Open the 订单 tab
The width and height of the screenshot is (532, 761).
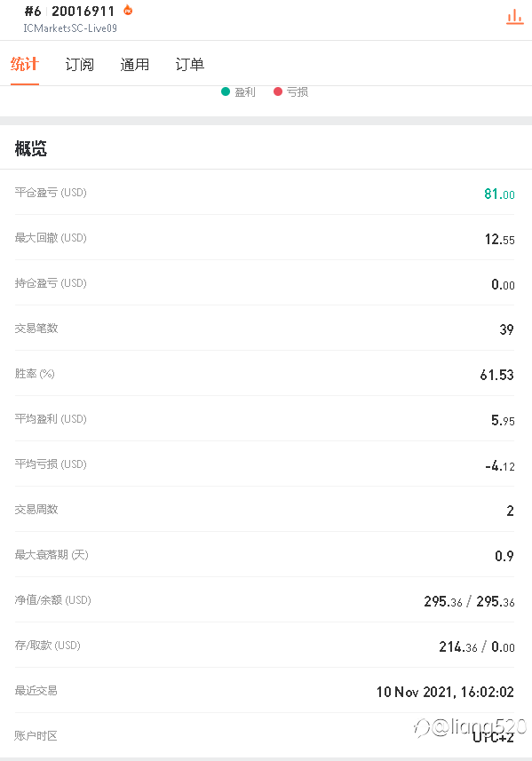click(190, 64)
